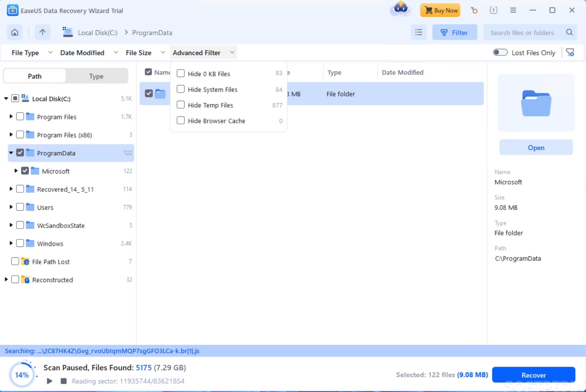The width and height of the screenshot is (586, 392).
Task: Click the upgrade/export icon in title bar
Action: (494, 10)
